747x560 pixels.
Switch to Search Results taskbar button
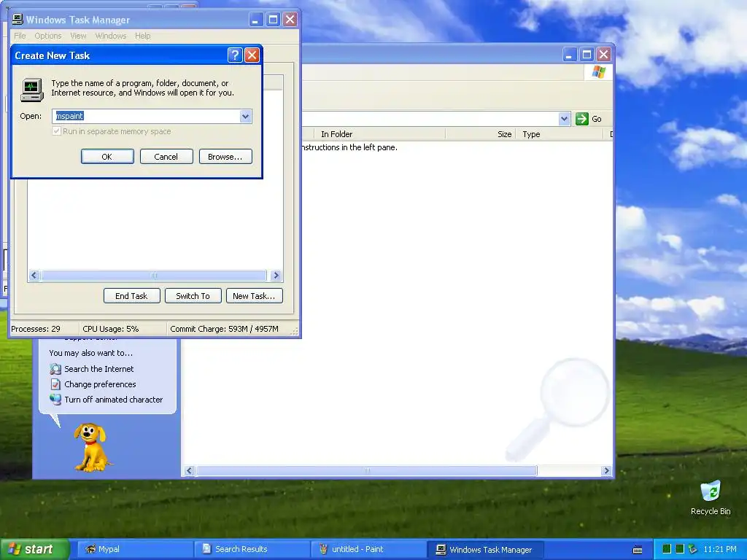(252, 549)
